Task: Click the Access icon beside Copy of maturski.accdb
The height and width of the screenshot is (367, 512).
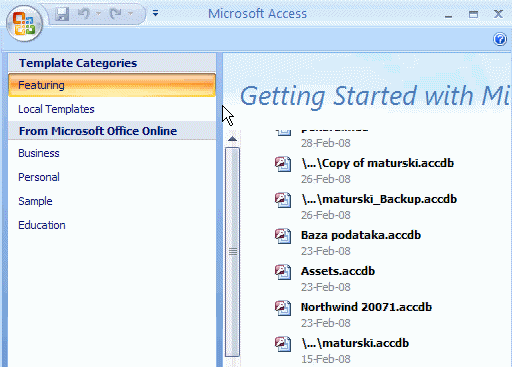Action: pyautogui.click(x=283, y=164)
